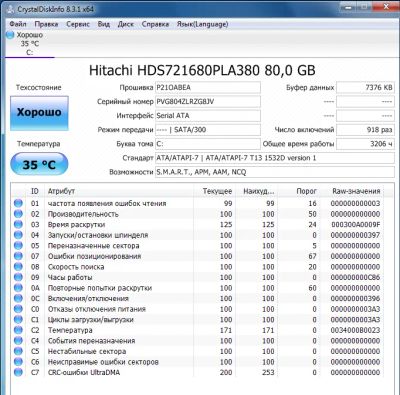
Task: Click the status orb for attribute 01
Action: tap(18, 203)
